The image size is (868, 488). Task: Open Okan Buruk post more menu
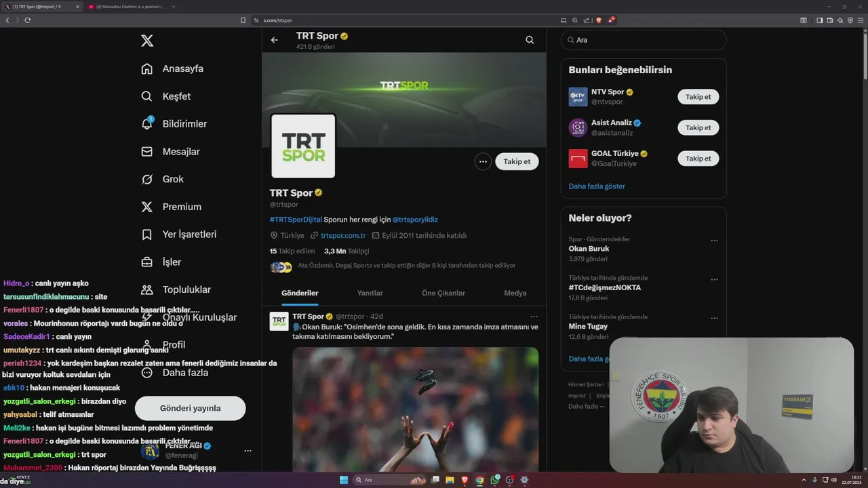coord(534,317)
